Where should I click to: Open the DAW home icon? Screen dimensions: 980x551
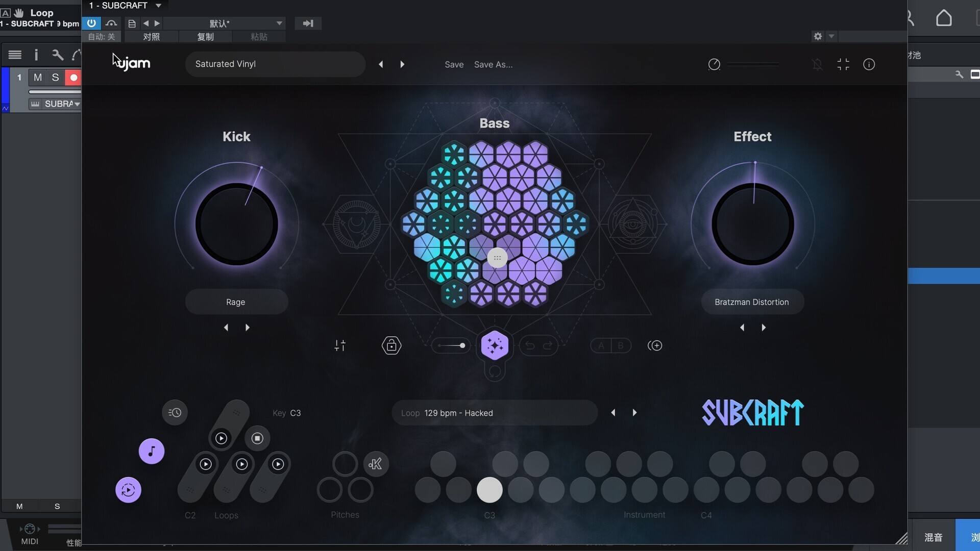(944, 18)
